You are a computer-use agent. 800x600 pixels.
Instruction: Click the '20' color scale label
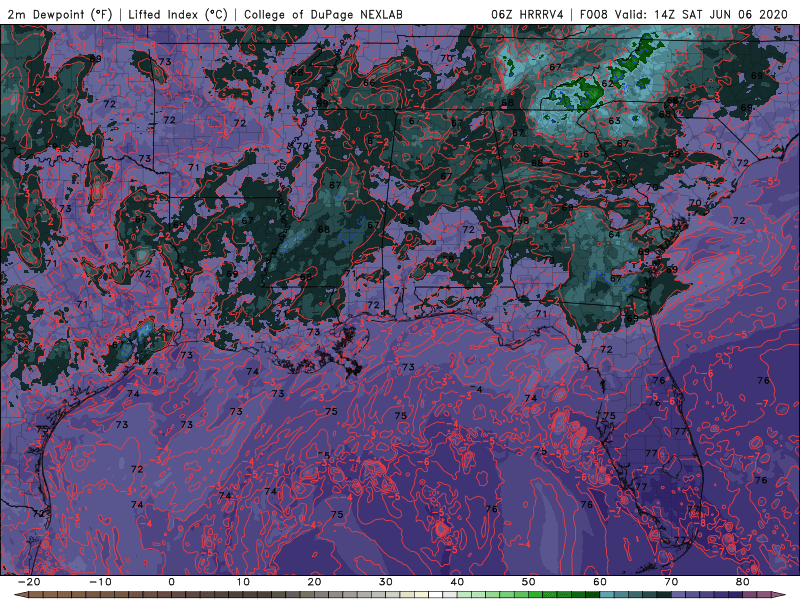pos(314,582)
